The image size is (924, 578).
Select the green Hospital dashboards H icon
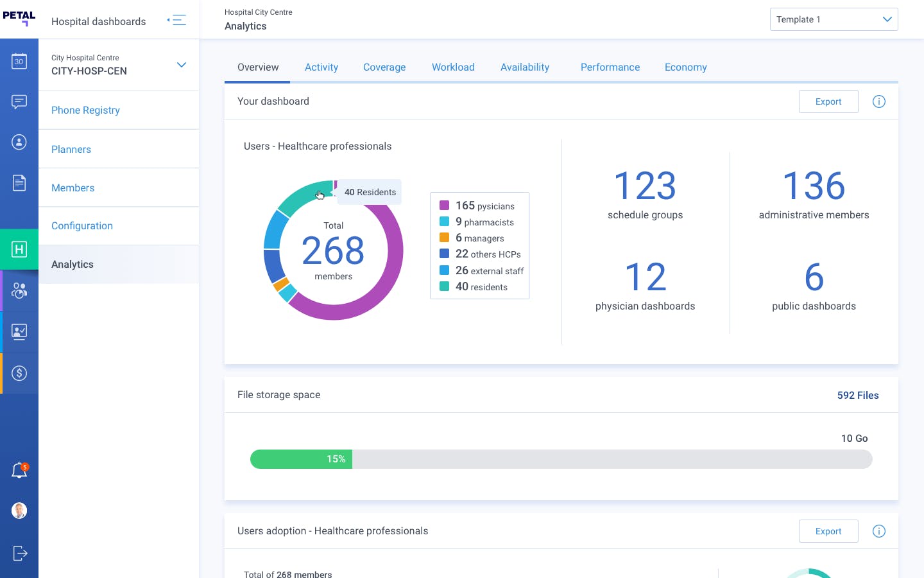(19, 249)
